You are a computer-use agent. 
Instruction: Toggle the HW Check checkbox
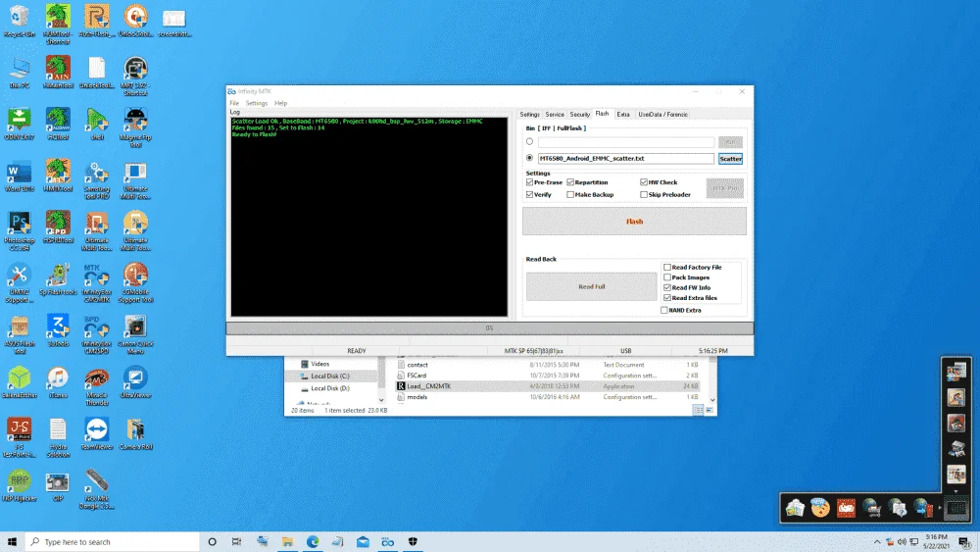[644, 182]
